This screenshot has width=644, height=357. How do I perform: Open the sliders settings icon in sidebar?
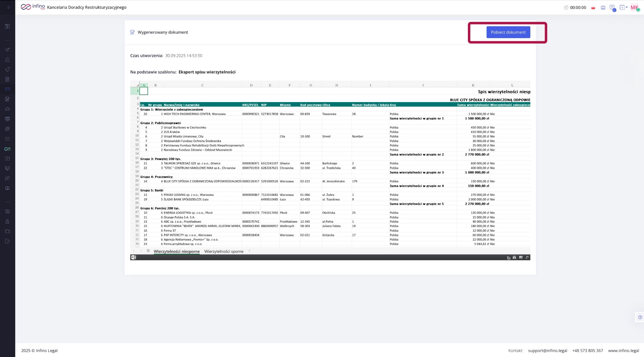[x=8, y=178]
